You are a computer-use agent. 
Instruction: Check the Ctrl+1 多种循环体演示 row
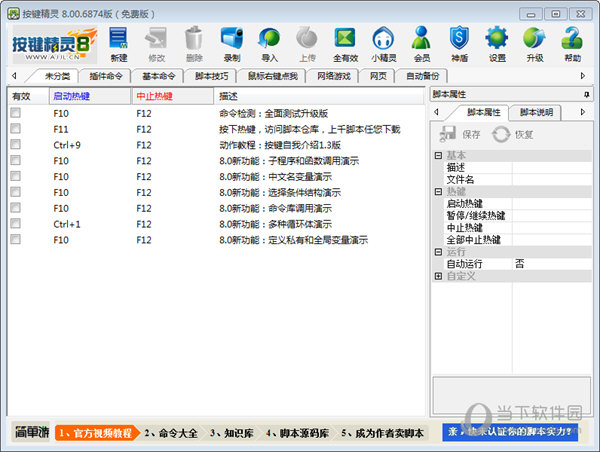(x=16, y=224)
